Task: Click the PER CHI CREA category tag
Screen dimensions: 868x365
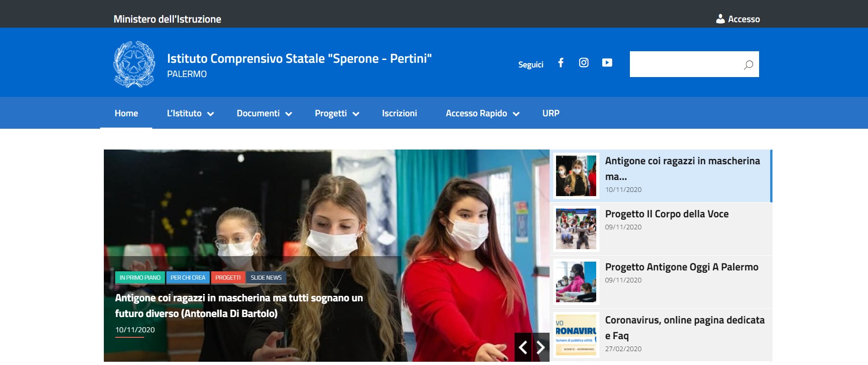Action: point(188,277)
